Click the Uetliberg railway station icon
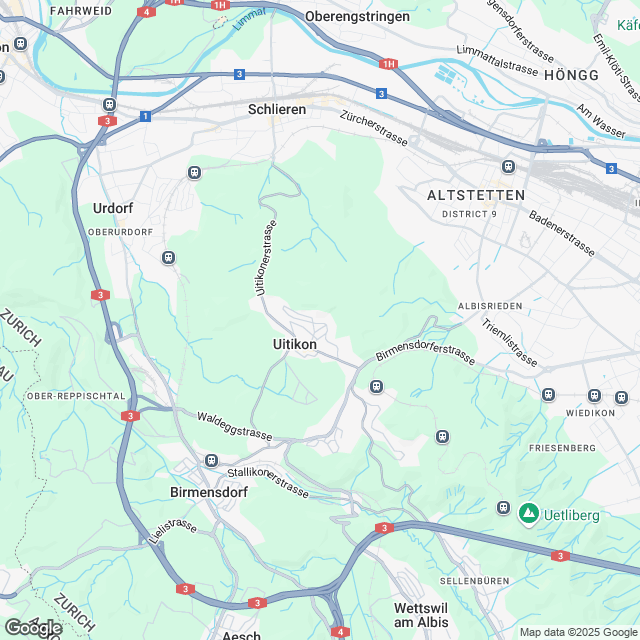 (x=504, y=508)
